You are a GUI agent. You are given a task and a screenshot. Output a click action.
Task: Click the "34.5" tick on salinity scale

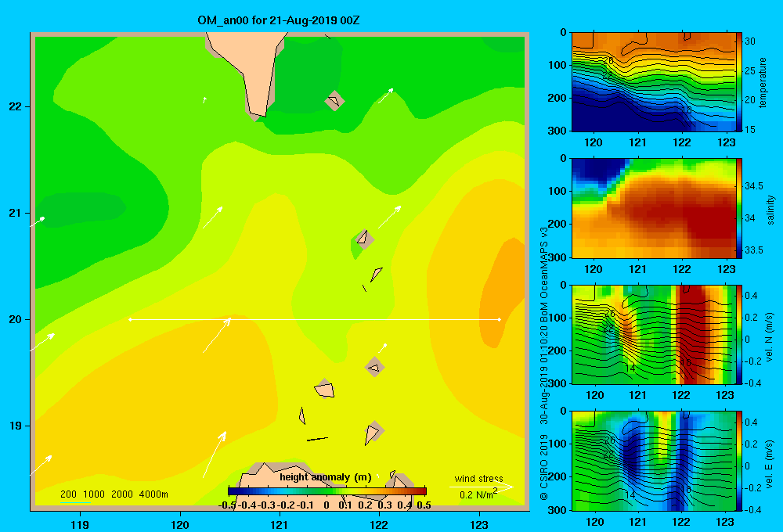[x=753, y=185]
